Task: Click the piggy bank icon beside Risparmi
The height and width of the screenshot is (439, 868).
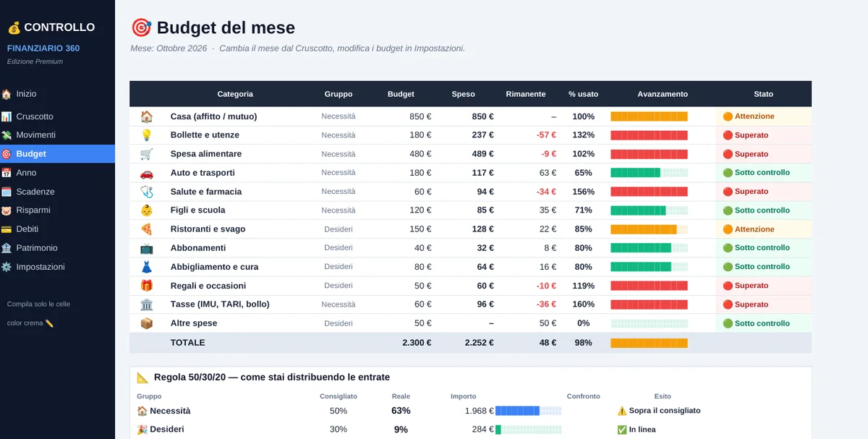Action: (7, 210)
